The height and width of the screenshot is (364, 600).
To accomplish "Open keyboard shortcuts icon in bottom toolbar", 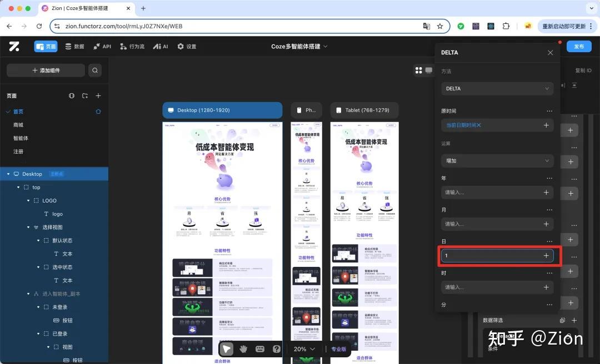I will [260, 348].
